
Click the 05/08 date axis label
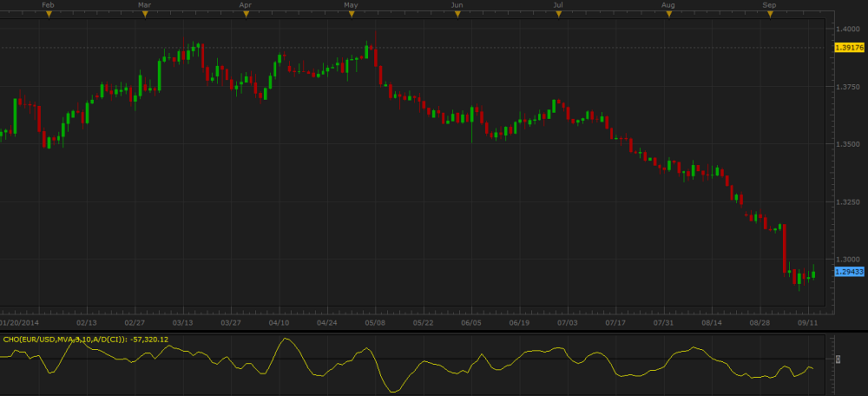tap(375, 322)
